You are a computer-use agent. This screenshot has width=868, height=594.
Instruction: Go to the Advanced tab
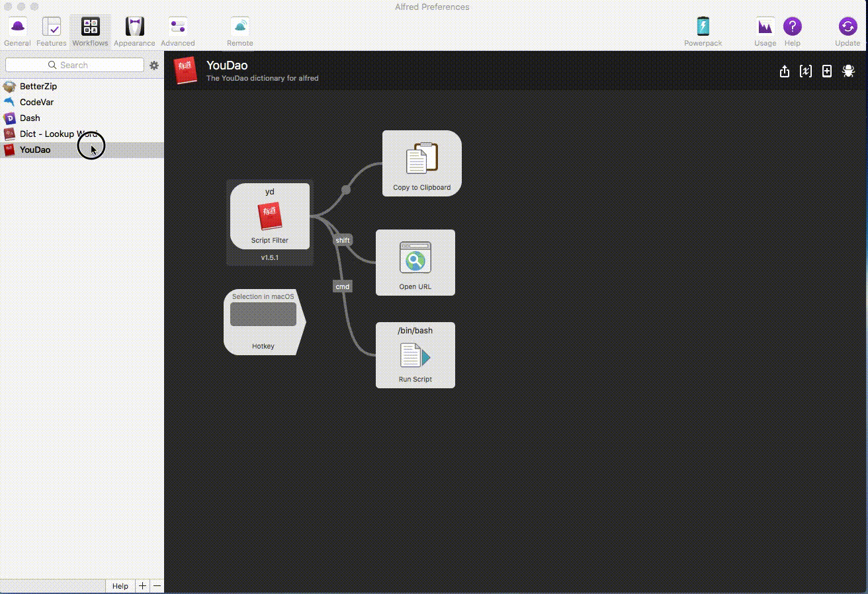[x=177, y=32]
